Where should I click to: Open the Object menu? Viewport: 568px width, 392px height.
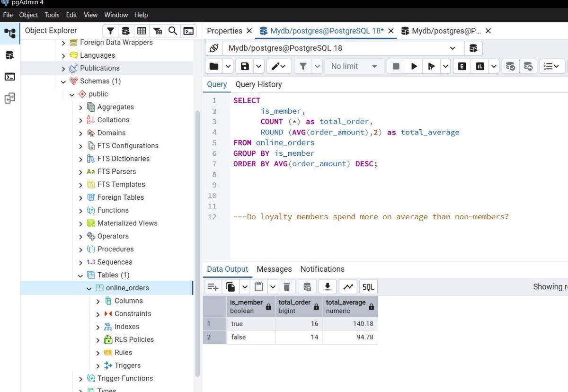click(28, 15)
